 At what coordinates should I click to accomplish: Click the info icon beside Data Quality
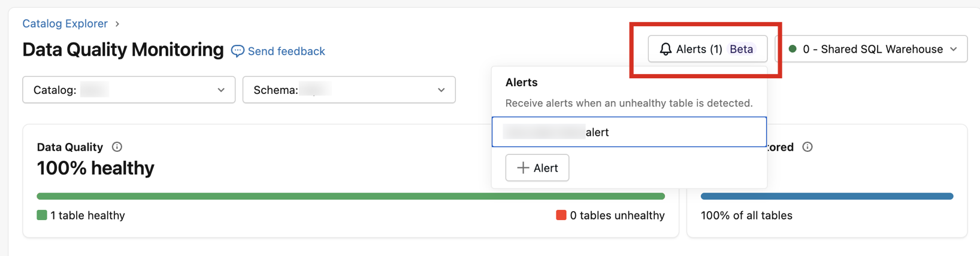pos(117,147)
